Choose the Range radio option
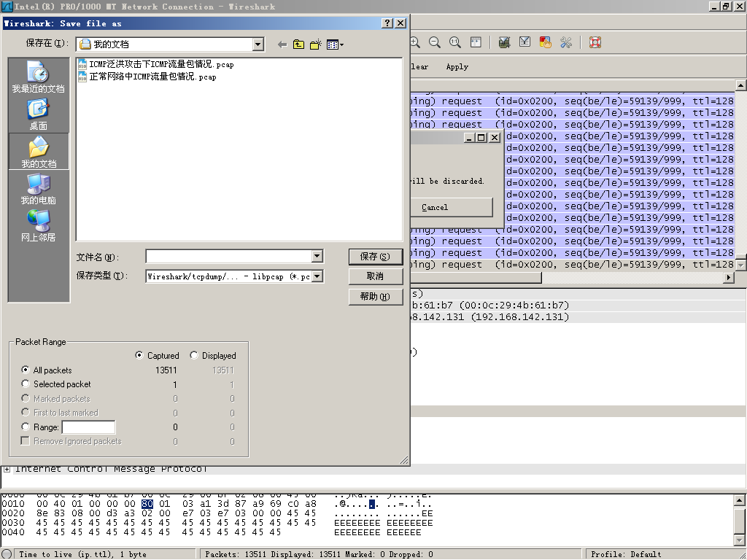 click(26, 427)
